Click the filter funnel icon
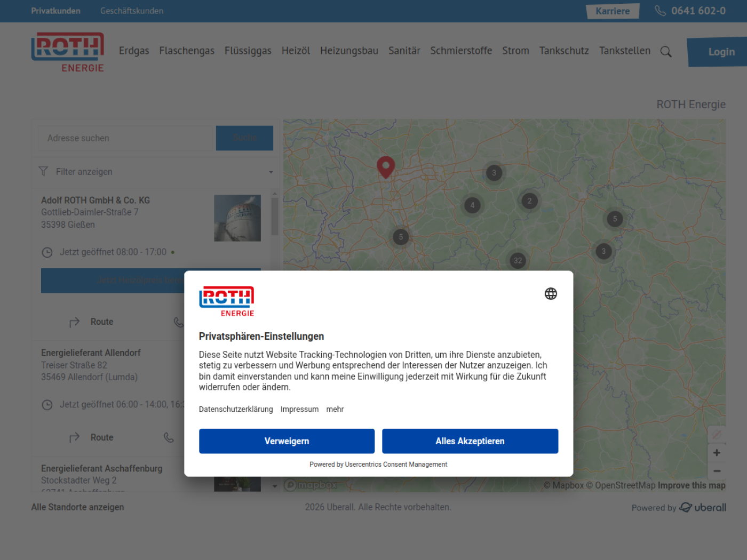 (x=43, y=171)
